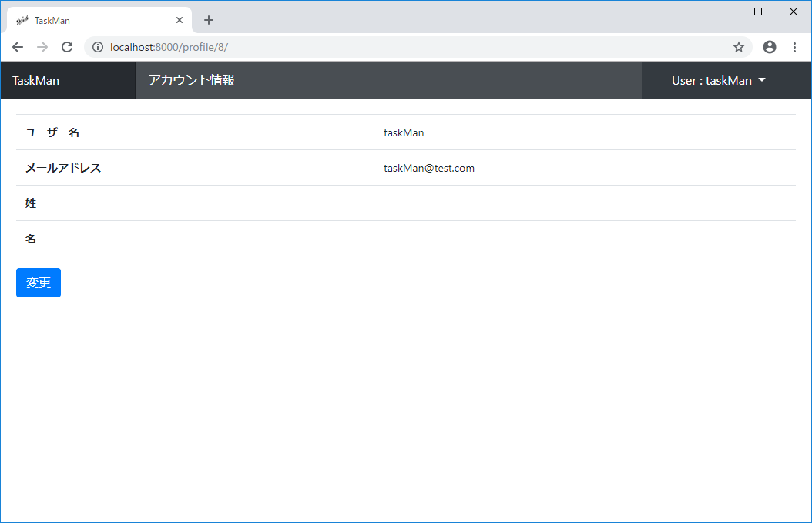Select the 名 row label
The height and width of the screenshot is (523, 812).
point(31,239)
